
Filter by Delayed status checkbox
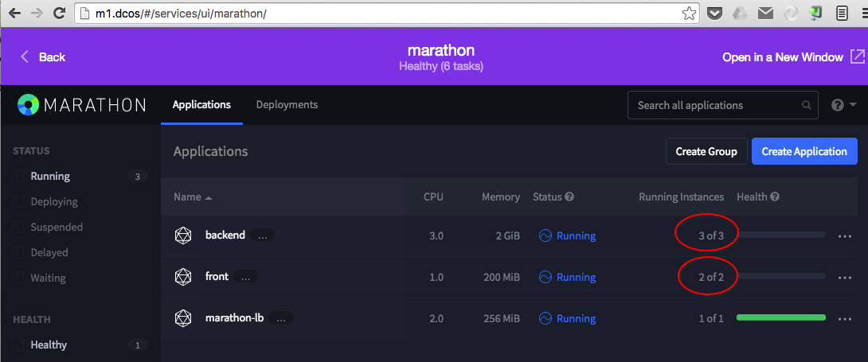click(x=18, y=252)
